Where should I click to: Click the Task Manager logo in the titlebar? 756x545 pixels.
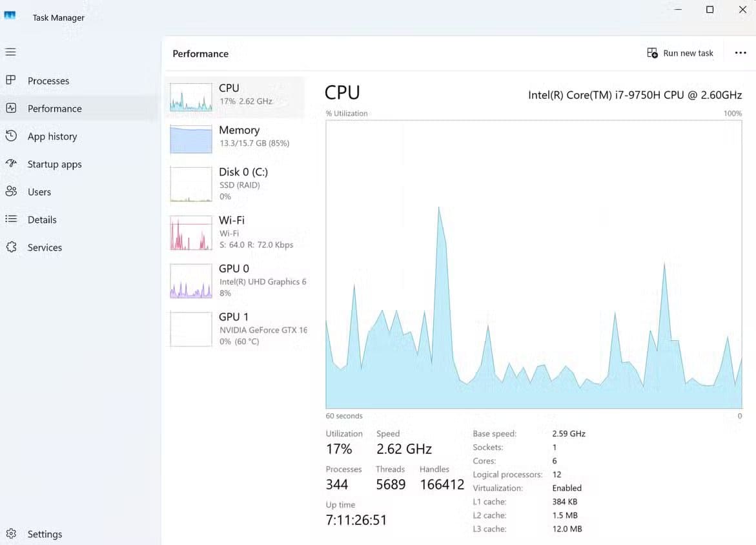coord(10,14)
